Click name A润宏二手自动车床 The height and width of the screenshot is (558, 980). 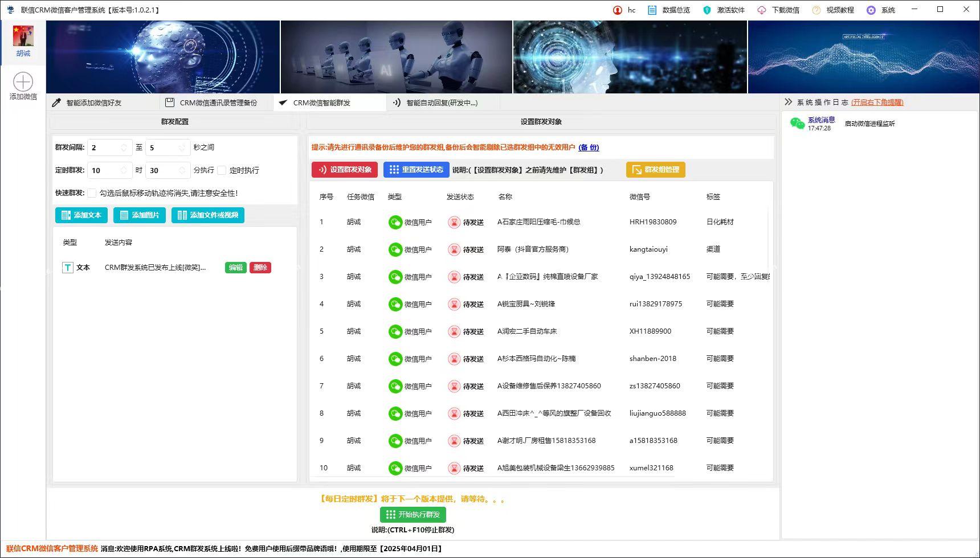coord(527,331)
